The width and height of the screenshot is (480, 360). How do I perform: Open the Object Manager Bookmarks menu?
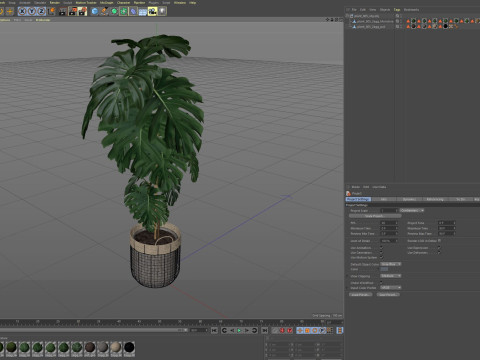click(x=411, y=10)
